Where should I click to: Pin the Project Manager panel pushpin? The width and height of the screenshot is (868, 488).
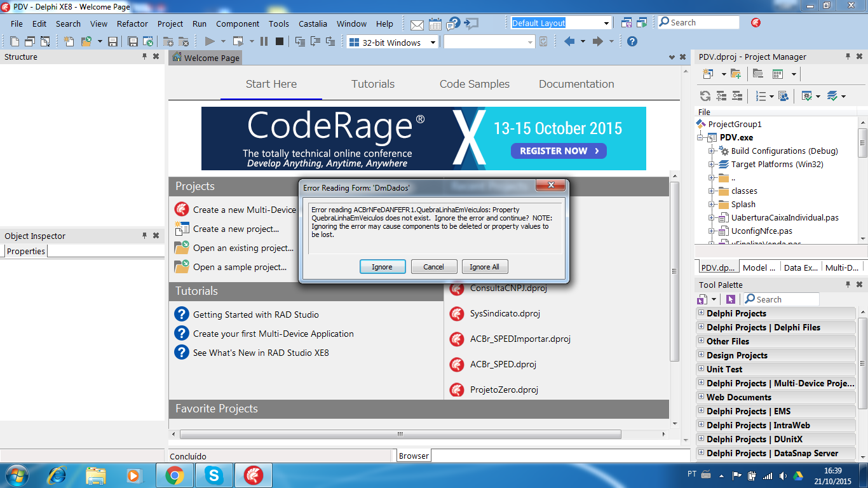848,57
